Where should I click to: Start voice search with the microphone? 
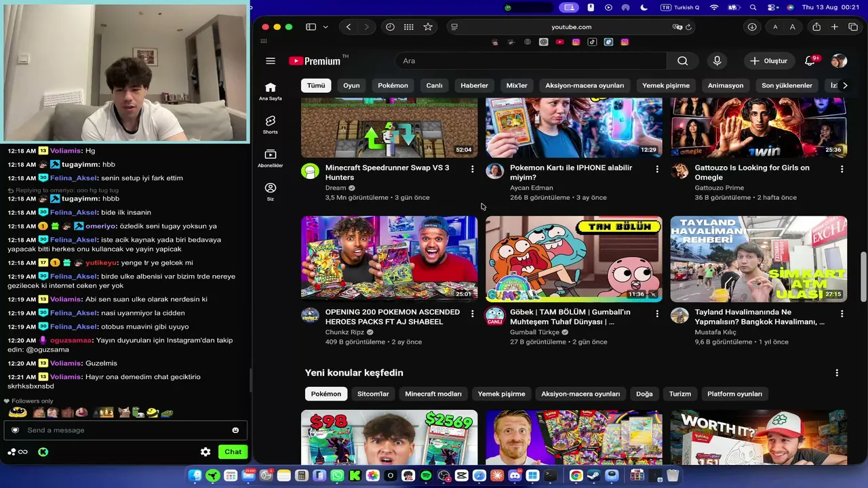click(717, 61)
